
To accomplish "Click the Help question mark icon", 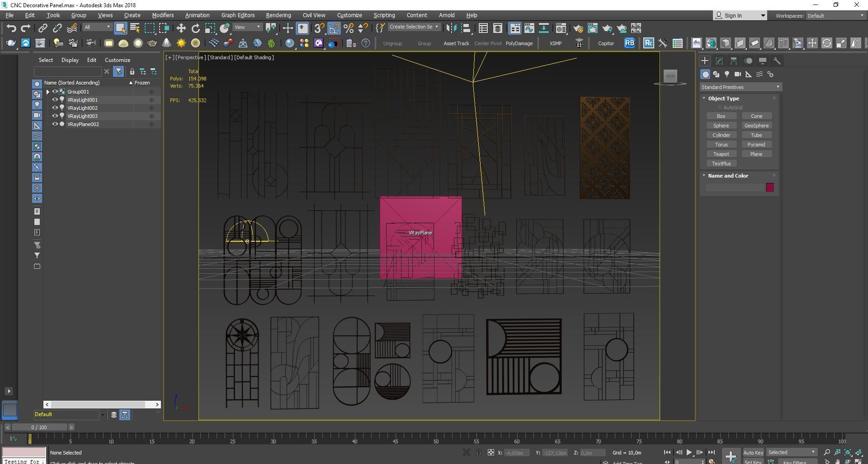I will tap(366, 43).
